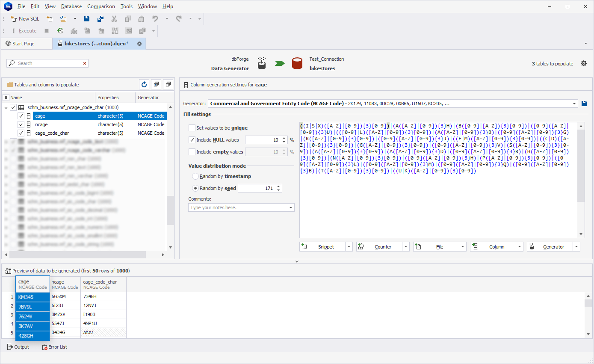Uncheck the schm_business.mf_ncage_code_char table checkbox
The height and width of the screenshot is (364, 594).
[13, 107]
